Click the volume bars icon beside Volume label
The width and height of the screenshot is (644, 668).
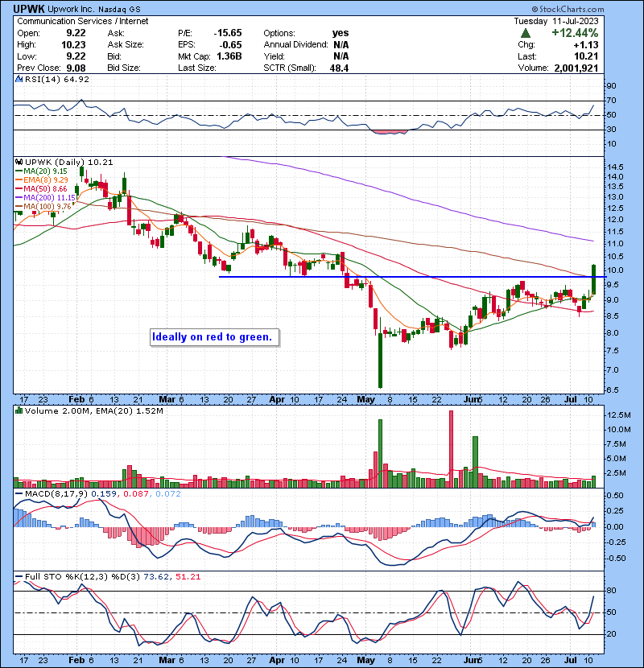19,410
